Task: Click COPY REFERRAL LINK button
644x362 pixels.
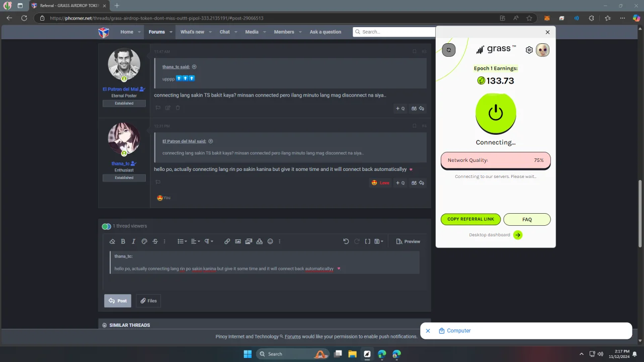Action: 470,219
